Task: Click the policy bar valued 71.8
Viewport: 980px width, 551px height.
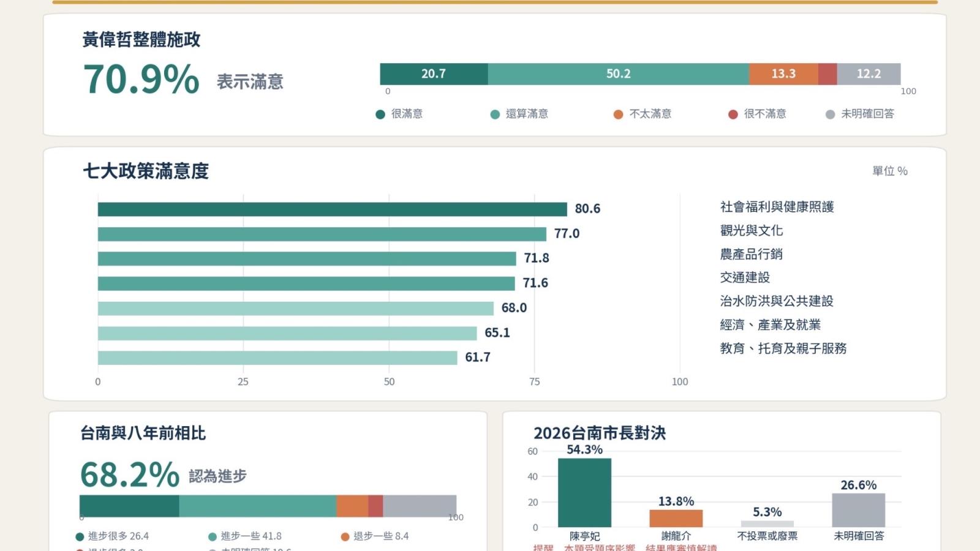Action: tap(307, 259)
